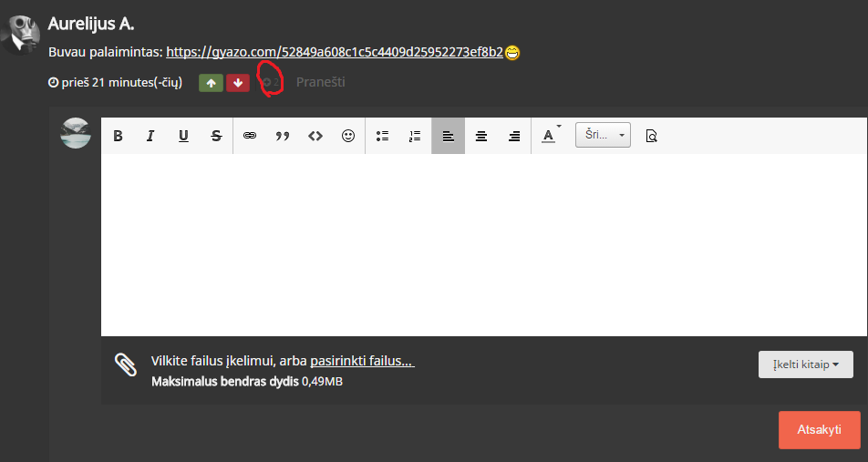Center-align the text
This screenshot has height=462, width=868.
coord(481,136)
